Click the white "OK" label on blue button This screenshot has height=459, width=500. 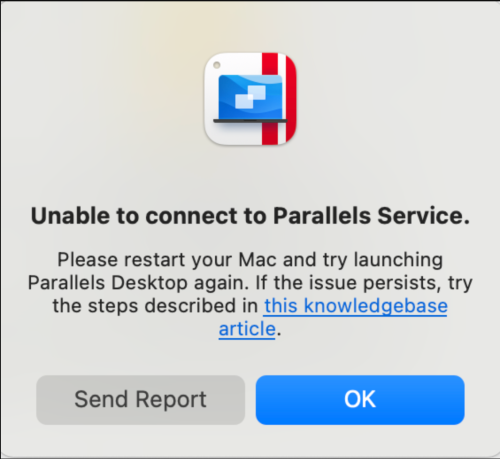360,399
